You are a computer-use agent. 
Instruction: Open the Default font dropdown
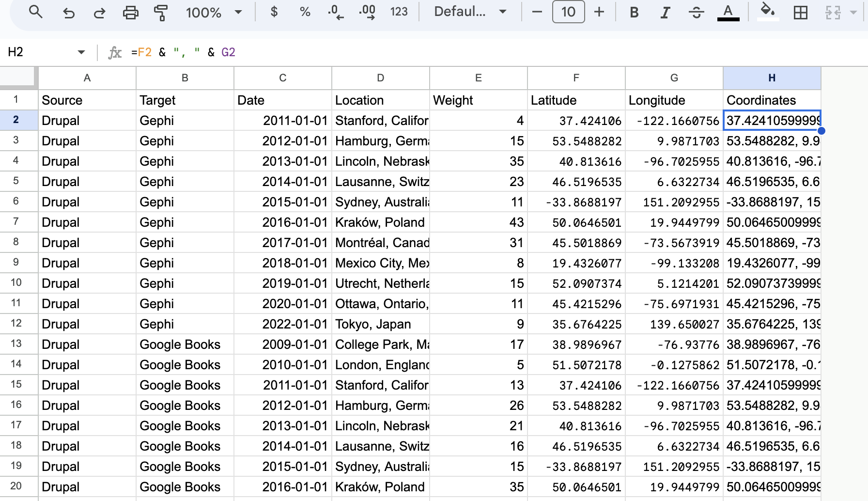pos(470,12)
